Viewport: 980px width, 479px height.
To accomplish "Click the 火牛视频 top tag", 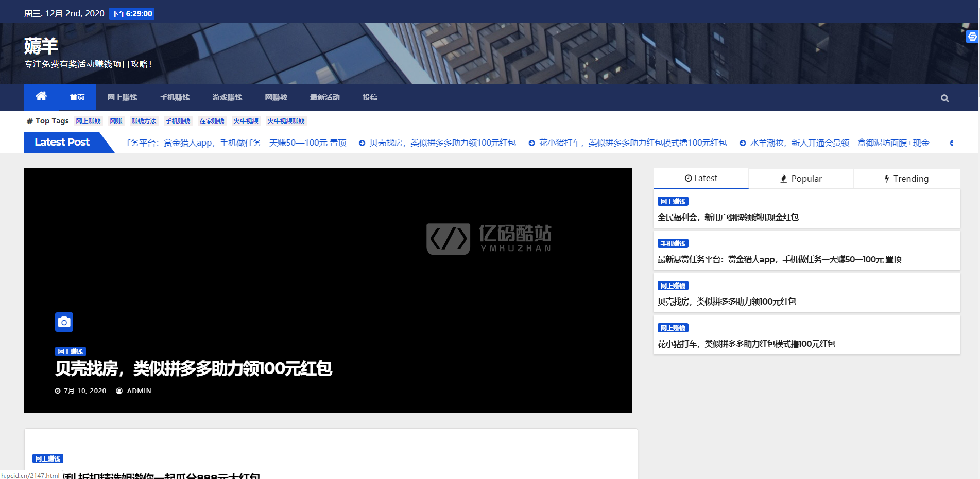I will point(246,121).
